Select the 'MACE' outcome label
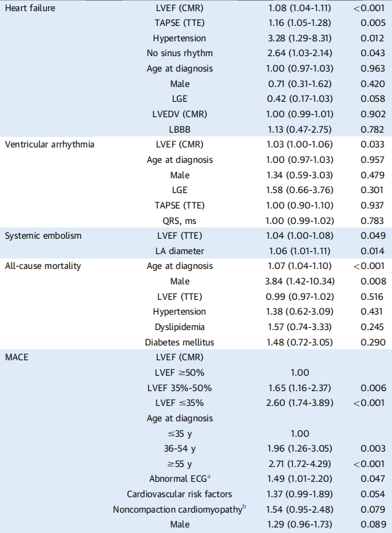Viewport: 392px width, 533px height. click(x=17, y=357)
